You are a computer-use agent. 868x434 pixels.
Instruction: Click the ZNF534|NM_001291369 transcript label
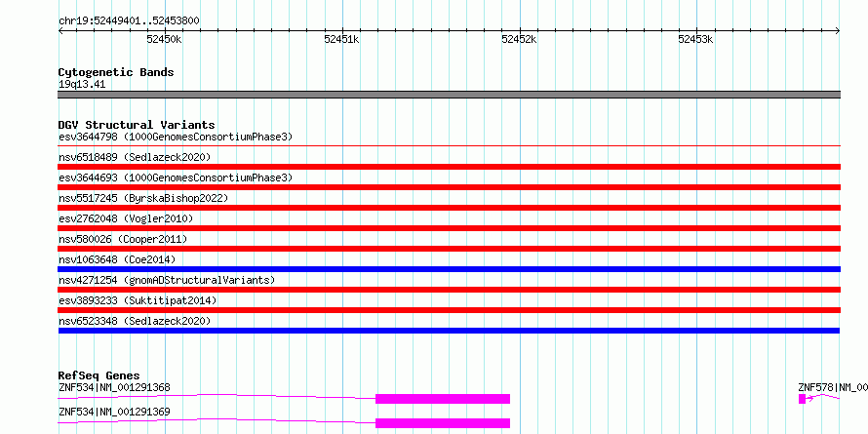(114, 412)
